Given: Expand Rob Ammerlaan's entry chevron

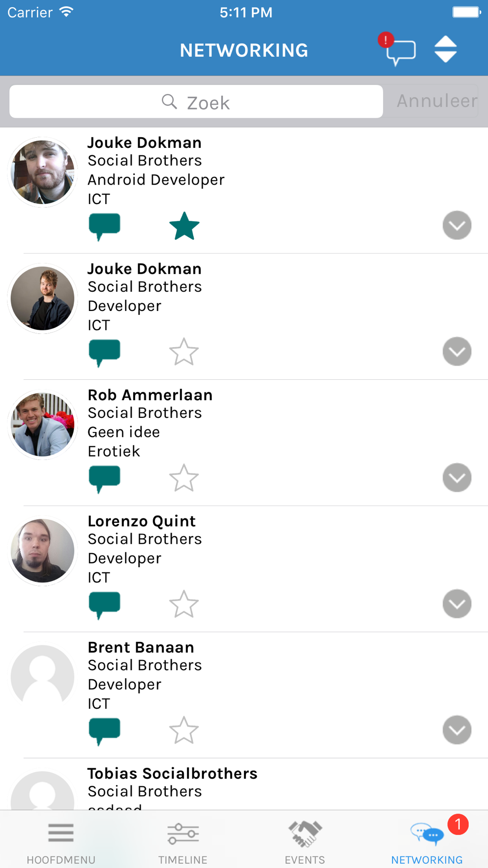Looking at the screenshot, I should point(457,477).
